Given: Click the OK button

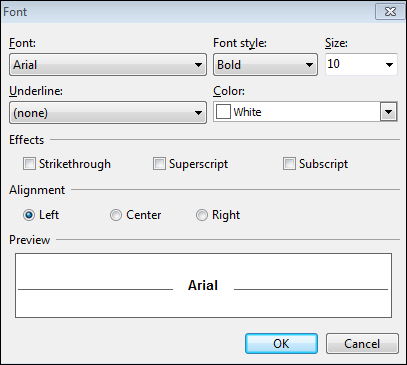Looking at the screenshot, I should (281, 343).
